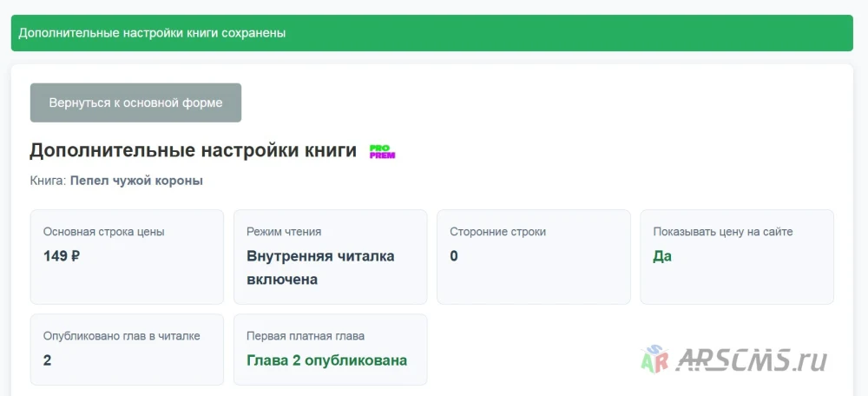Click Глава 2 опубликована status text
This screenshot has width=868, height=396.
[327, 360]
